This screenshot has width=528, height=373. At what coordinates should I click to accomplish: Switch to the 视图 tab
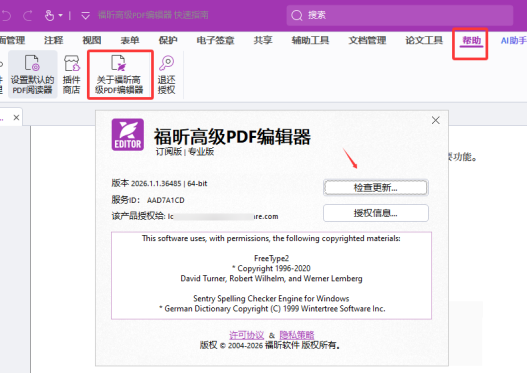(x=92, y=40)
